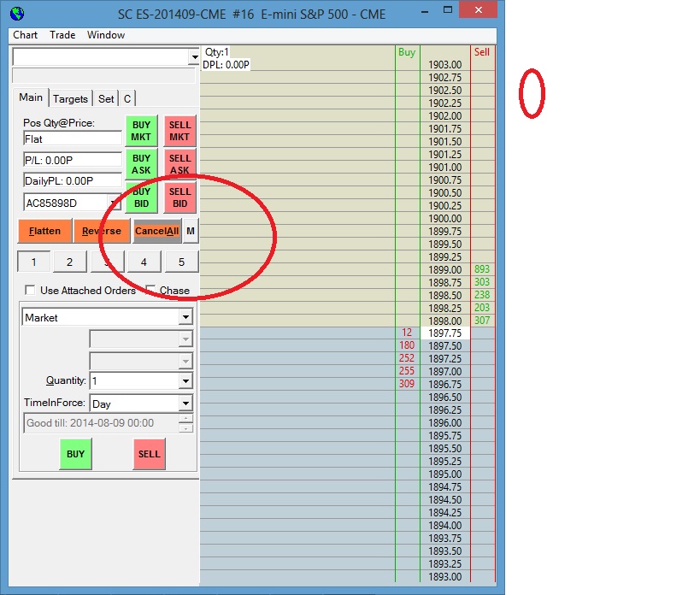Switch to the C tab
This screenshot has width=700, height=595.
127,98
